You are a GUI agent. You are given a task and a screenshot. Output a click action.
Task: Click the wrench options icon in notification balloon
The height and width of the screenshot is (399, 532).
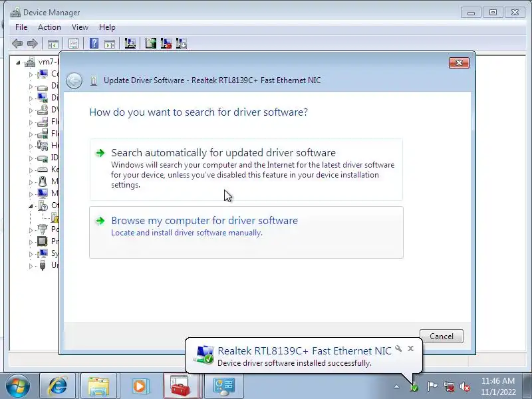[x=398, y=348]
